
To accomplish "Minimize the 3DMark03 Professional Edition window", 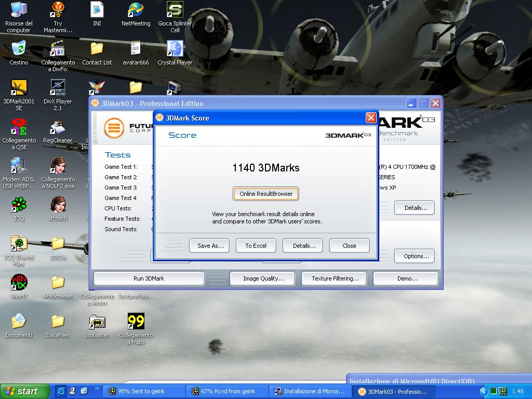I will click(411, 103).
